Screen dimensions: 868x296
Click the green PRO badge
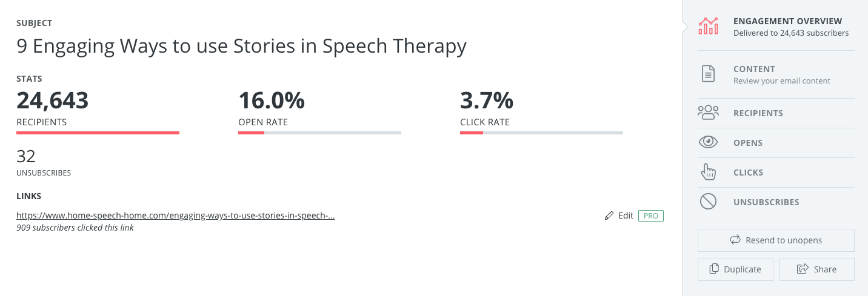(651, 215)
